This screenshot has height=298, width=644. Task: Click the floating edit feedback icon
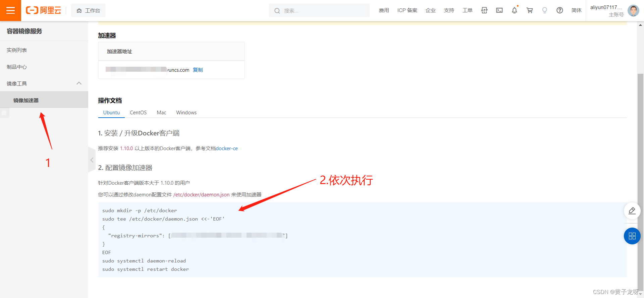(x=632, y=211)
